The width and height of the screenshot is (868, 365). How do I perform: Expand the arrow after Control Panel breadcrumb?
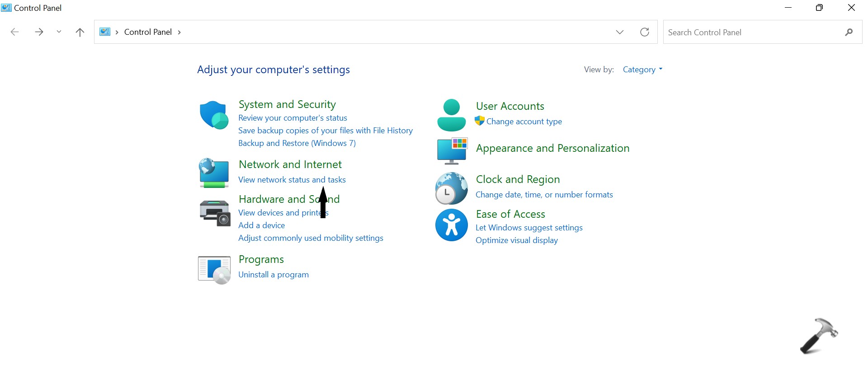179,32
